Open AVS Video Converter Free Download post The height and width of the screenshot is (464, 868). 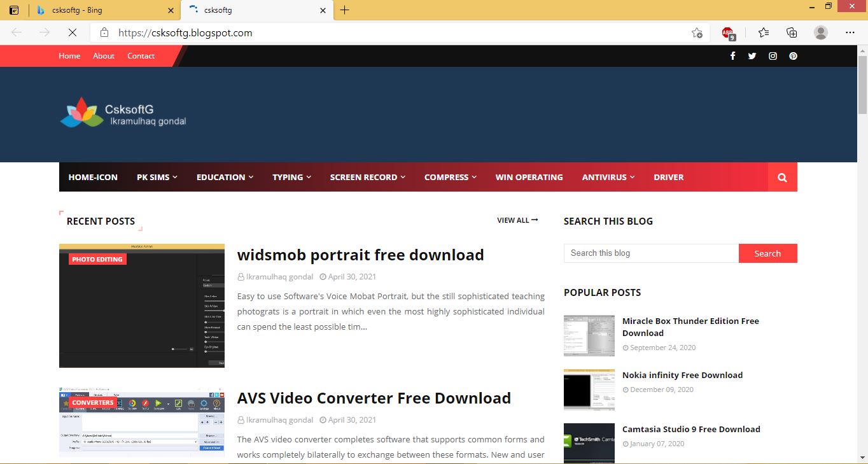[x=374, y=398]
